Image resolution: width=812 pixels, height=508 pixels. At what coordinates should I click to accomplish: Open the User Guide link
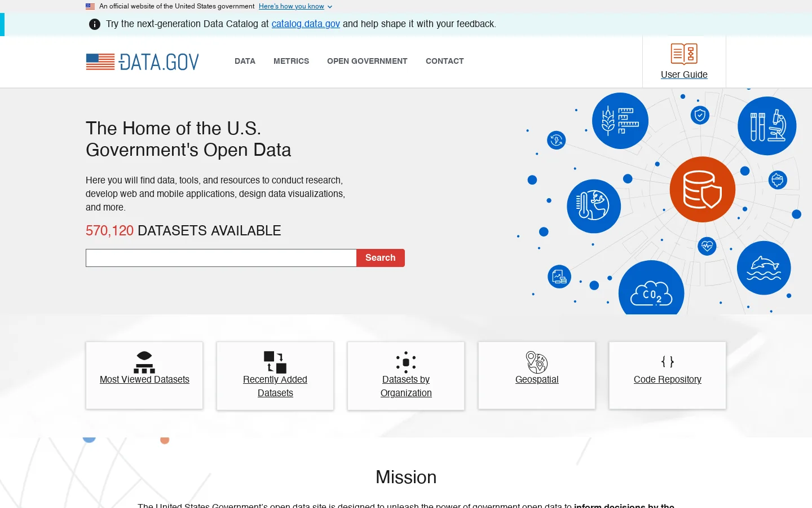click(x=684, y=75)
